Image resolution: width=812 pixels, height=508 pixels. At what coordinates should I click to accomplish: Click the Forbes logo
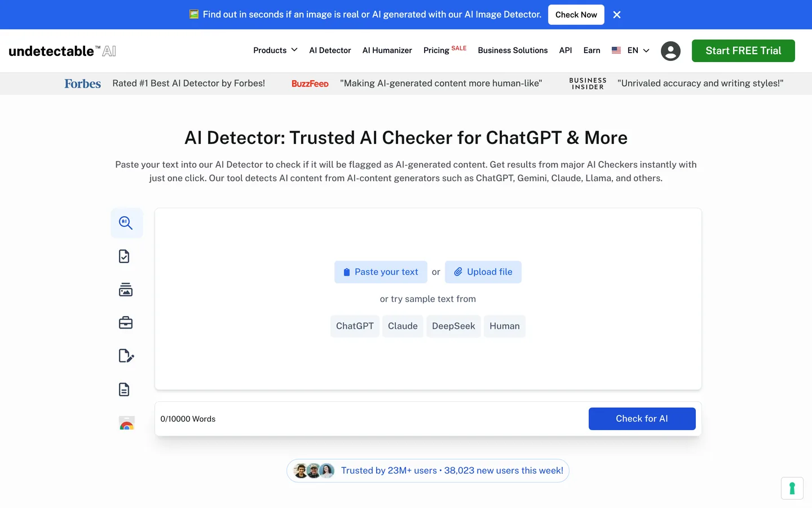click(82, 84)
